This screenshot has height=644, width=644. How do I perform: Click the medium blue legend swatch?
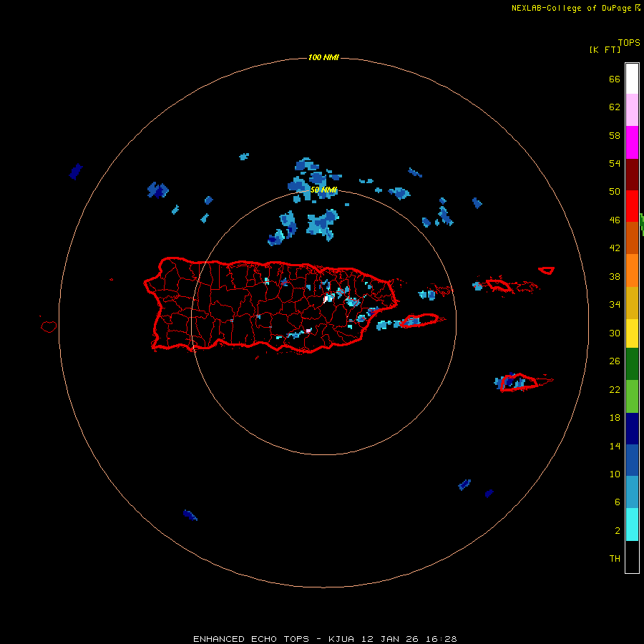[x=632, y=460]
